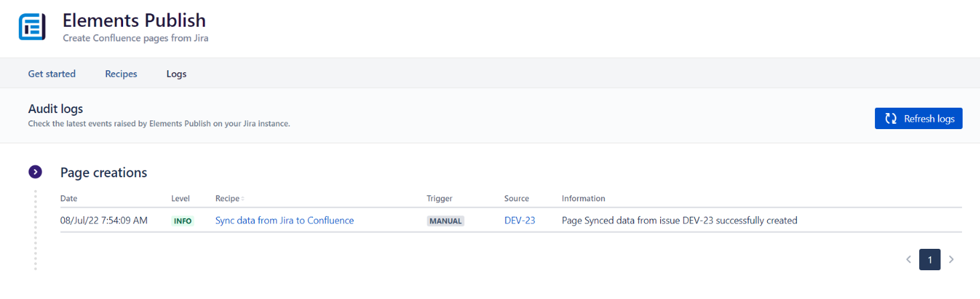The image size is (980, 299).
Task: Switch to the Recipes tab
Action: click(121, 74)
